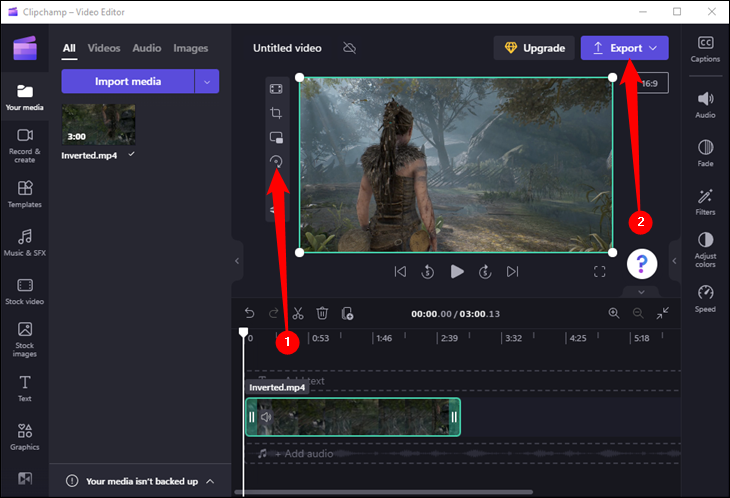
Task: Switch to the Audio tab
Action: coord(146,48)
